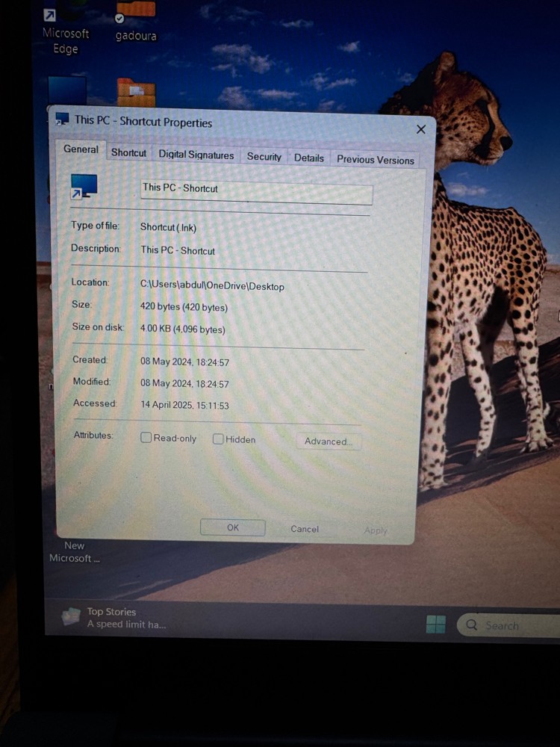Click the 420 bytes size value
560x747 pixels.
tap(184, 307)
